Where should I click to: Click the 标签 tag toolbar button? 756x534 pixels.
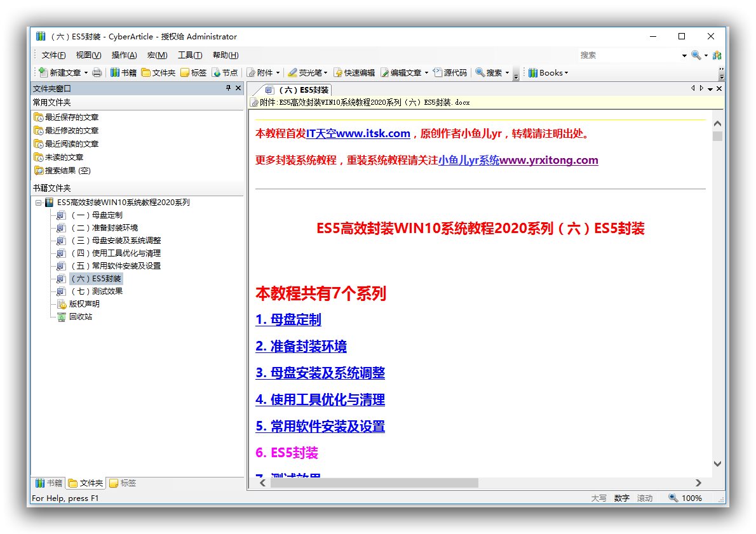coord(193,72)
